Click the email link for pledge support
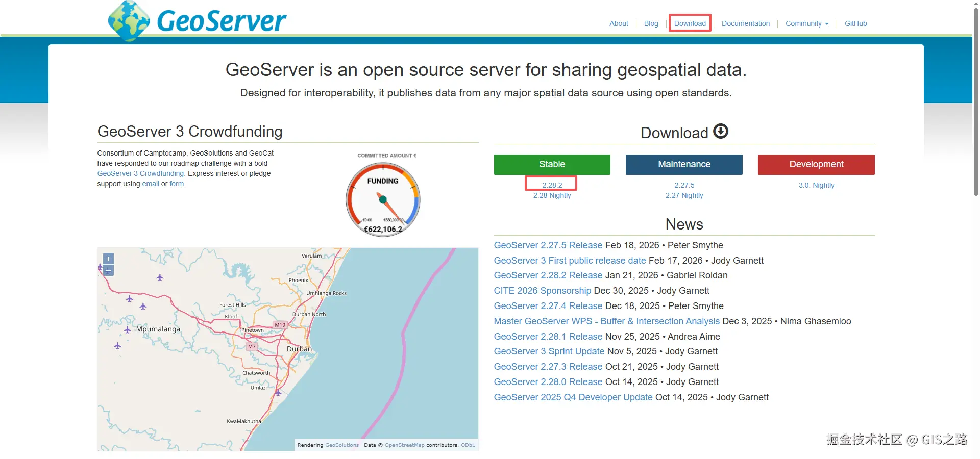 151,184
